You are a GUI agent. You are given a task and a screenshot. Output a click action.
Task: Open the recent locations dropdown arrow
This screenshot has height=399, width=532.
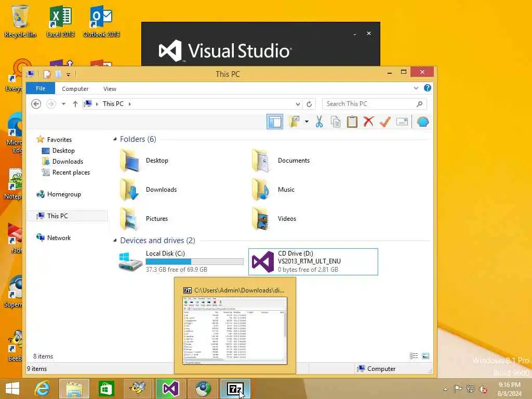pos(63,104)
